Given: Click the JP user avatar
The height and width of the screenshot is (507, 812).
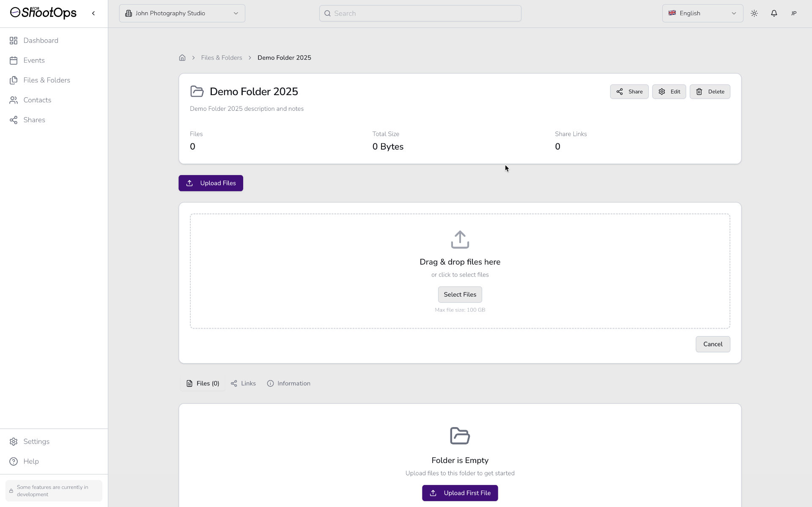Looking at the screenshot, I should (794, 14).
